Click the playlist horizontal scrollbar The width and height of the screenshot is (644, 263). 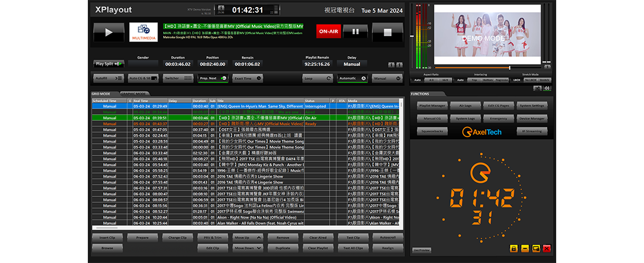pos(107,228)
